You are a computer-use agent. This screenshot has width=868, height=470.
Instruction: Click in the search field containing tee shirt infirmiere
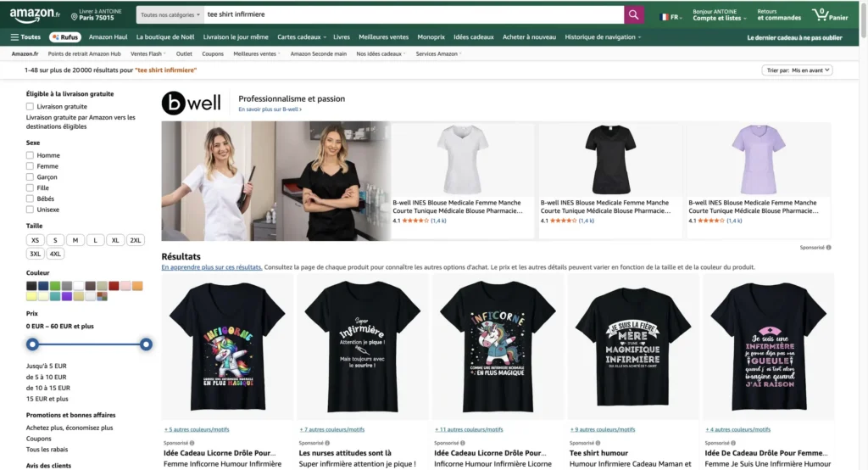[411, 14]
